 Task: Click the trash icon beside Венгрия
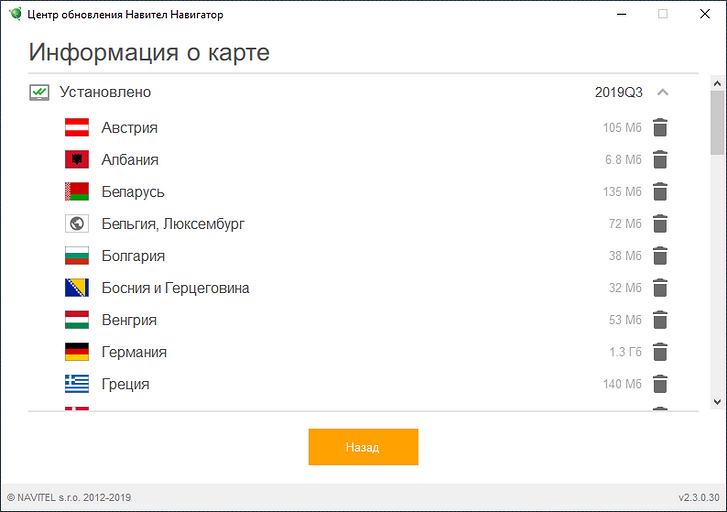point(660,320)
